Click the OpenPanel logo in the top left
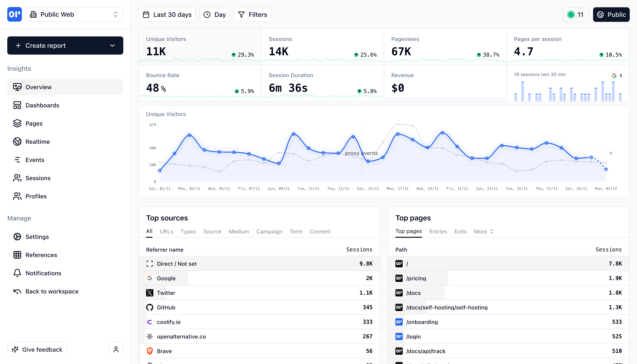The image size is (637, 364). (14, 14)
